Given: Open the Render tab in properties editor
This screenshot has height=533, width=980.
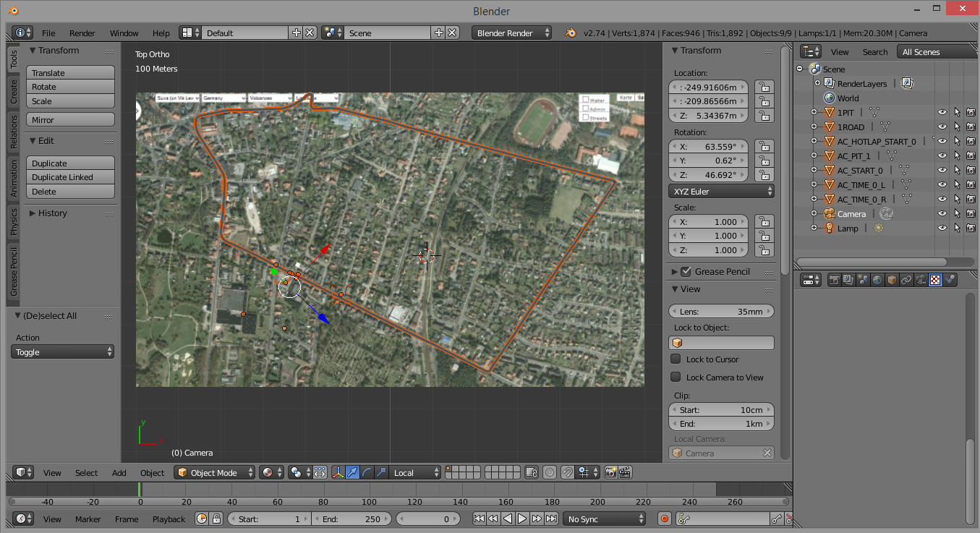Looking at the screenshot, I should (x=834, y=280).
